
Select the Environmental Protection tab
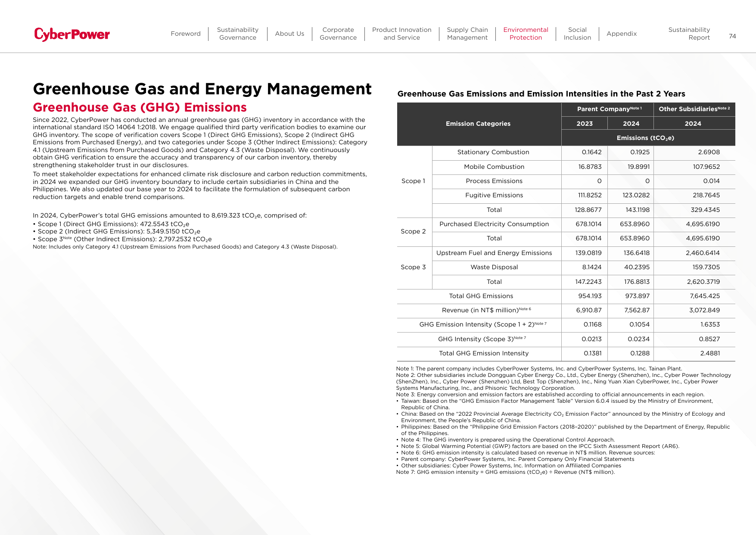pos(526,34)
